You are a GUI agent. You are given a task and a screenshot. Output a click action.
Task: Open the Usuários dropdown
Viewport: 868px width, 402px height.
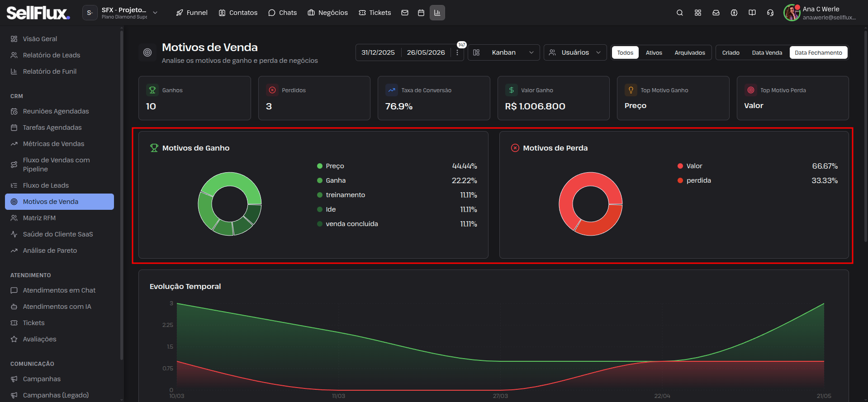coord(575,52)
